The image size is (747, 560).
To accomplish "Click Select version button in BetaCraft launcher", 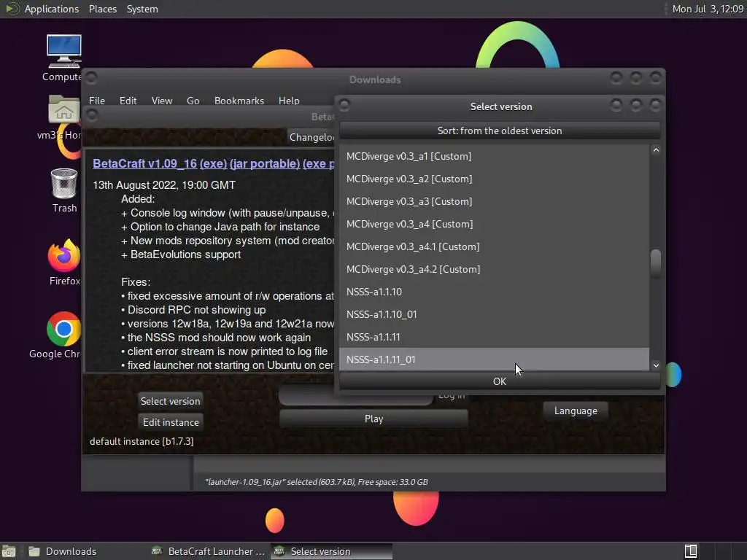I will pyautogui.click(x=170, y=401).
